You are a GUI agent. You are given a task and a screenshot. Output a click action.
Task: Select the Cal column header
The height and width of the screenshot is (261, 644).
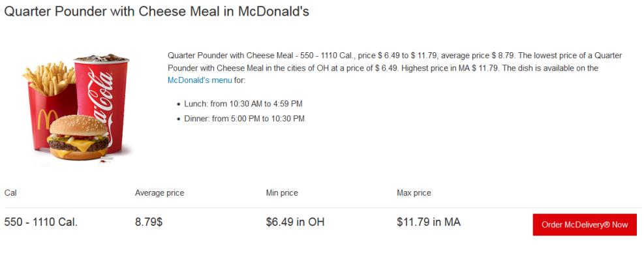pyautogui.click(x=10, y=192)
